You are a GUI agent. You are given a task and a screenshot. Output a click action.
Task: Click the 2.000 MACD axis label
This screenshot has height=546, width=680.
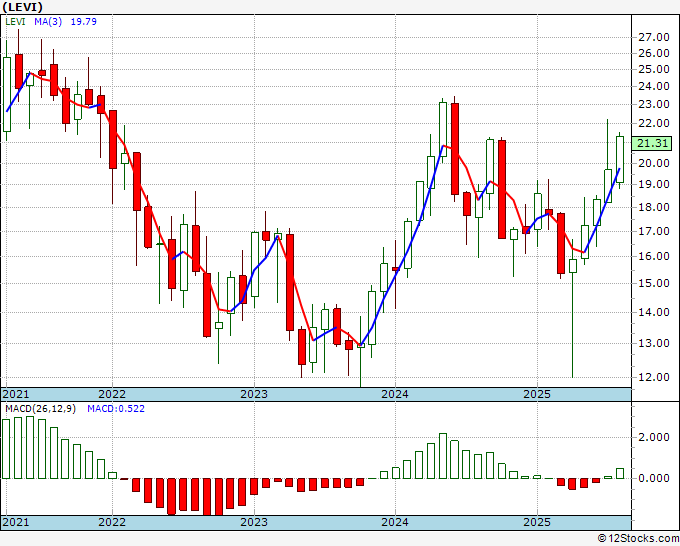(654, 437)
